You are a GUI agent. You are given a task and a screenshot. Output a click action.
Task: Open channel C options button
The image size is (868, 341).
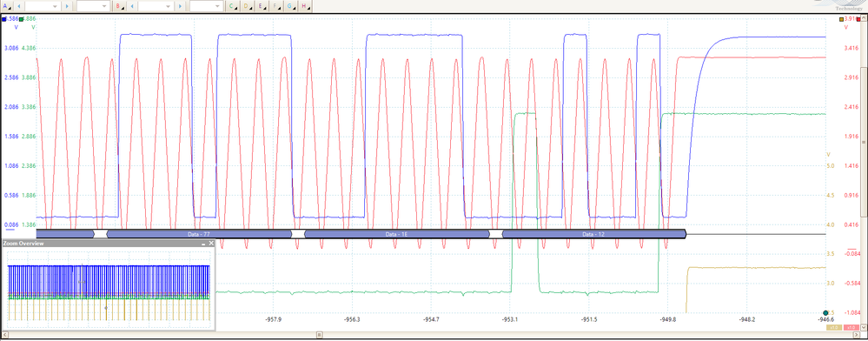pyautogui.click(x=233, y=6)
